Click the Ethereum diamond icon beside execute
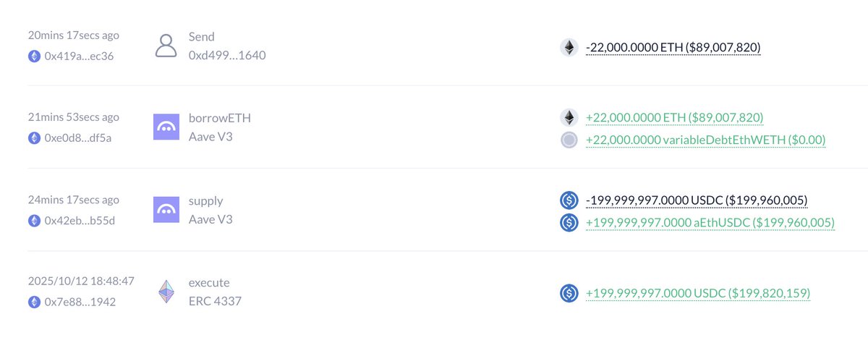Viewport: 868px width, 343px height. [166, 292]
